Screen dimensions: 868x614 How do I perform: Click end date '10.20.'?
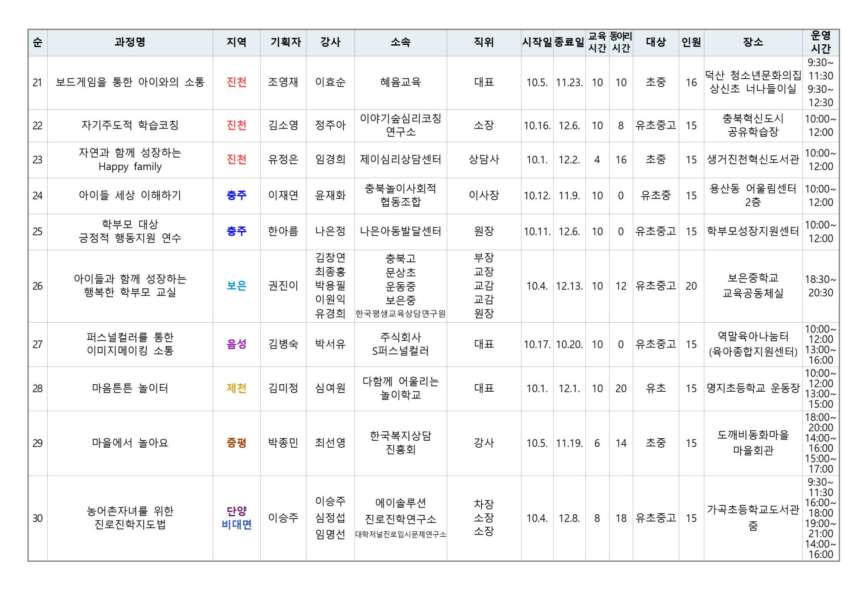tap(569, 344)
